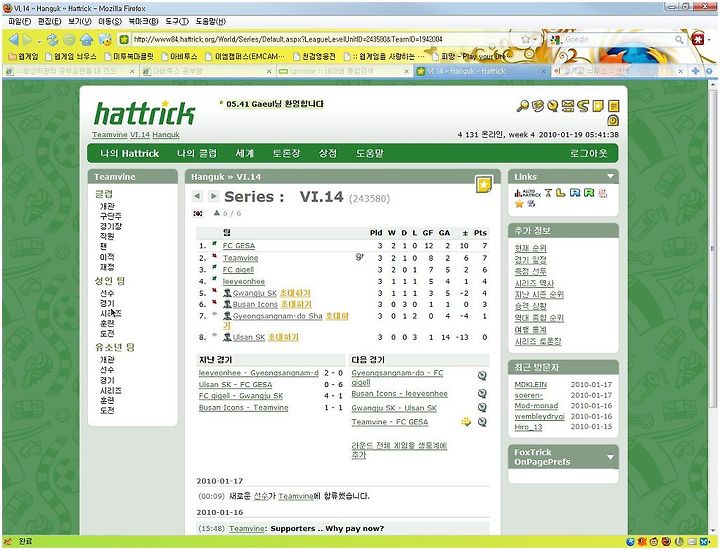Click the red asterisk extension icon in toolbar
The height and width of the screenshot is (550, 720).
[x=698, y=39]
